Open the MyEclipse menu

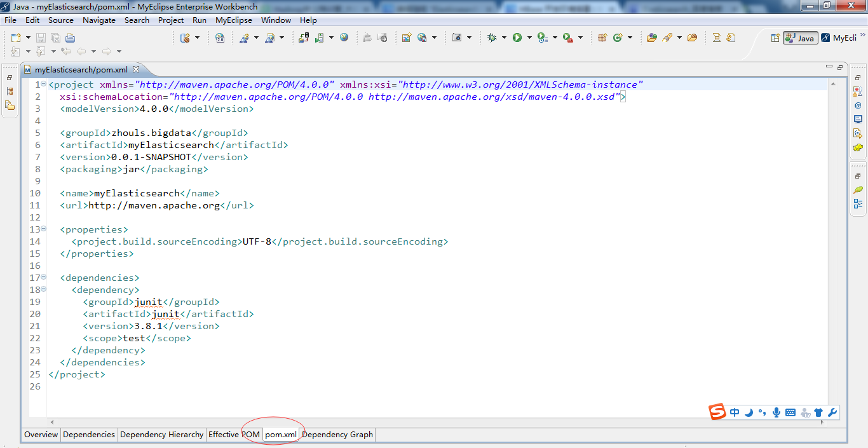234,20
